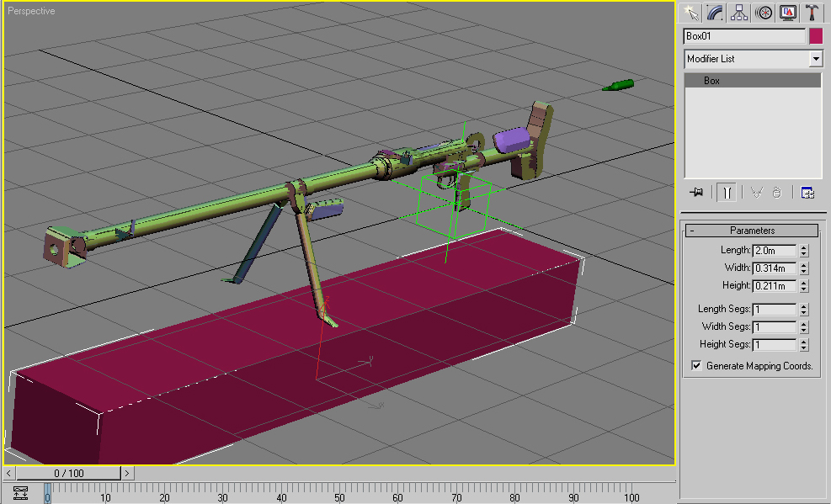Click the Length value field
Screen dimensions: 831x504
[774, 251]
